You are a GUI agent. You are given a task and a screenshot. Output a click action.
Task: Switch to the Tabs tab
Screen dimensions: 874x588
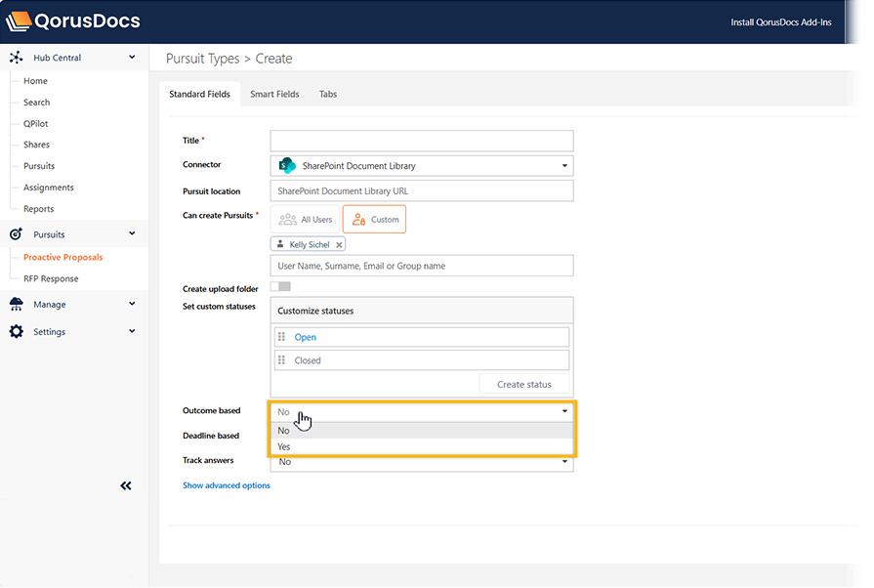click(x=328, y=95)
